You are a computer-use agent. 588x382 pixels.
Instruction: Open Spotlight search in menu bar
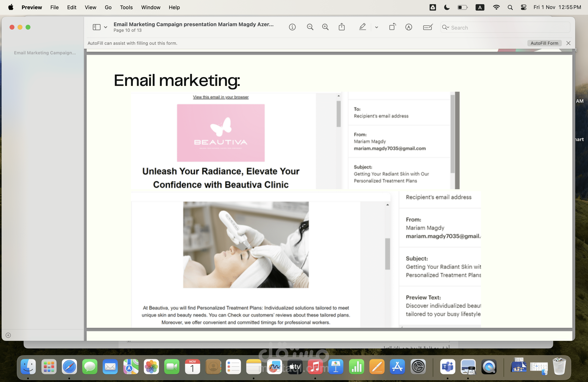(x=510, y=7)
